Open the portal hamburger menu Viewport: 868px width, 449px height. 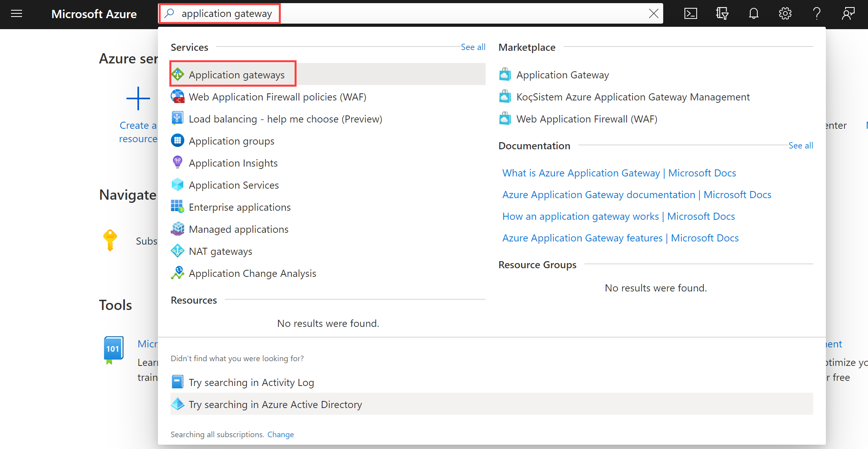[x=17, y=13]
